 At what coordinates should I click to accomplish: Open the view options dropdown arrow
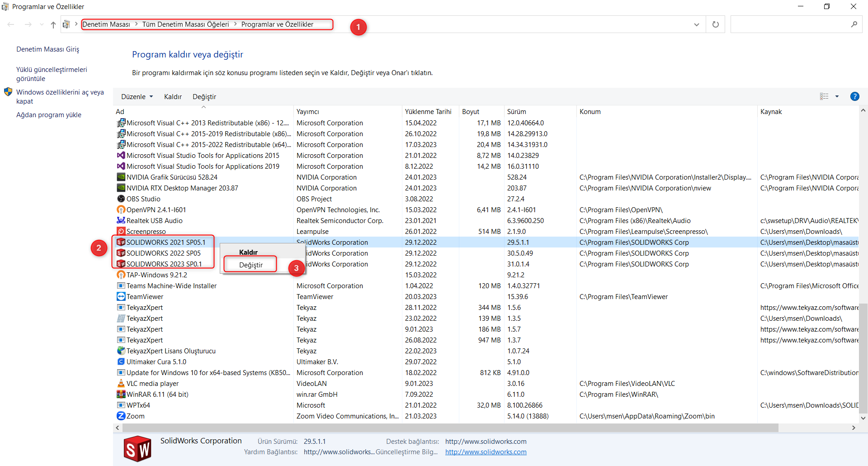pos(837,96)
